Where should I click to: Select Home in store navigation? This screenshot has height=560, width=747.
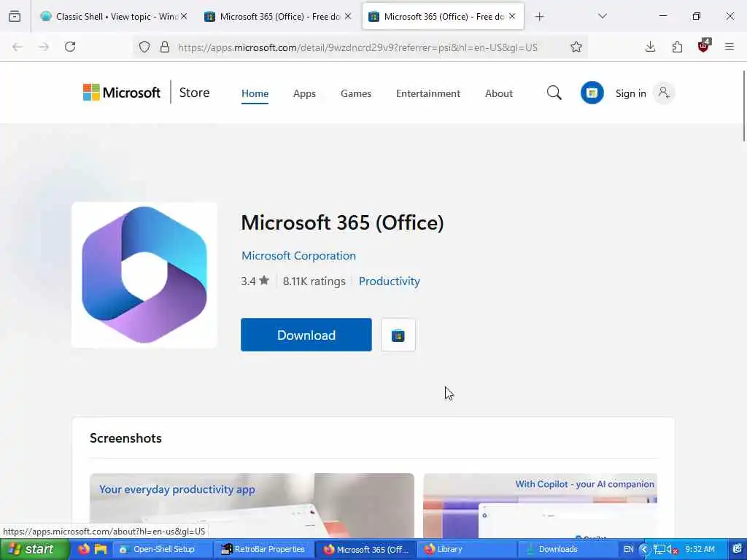pyautogui.click(x=255, y=93)
